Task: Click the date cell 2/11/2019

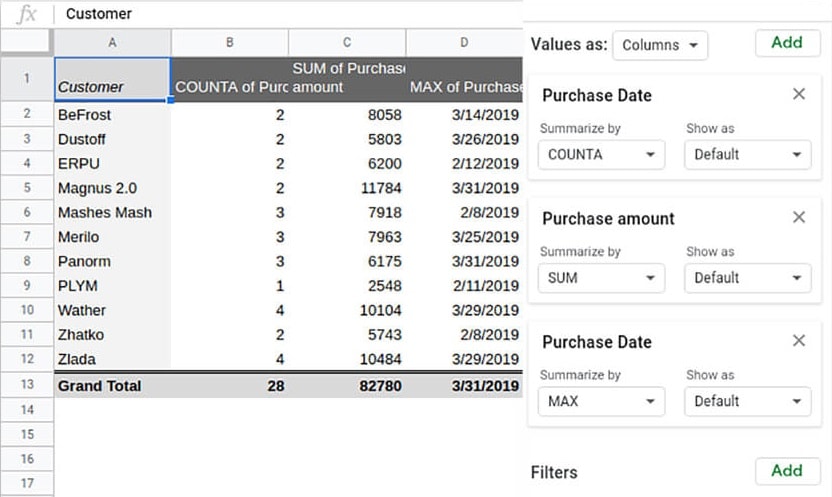Action: click(x=464, y=285)
